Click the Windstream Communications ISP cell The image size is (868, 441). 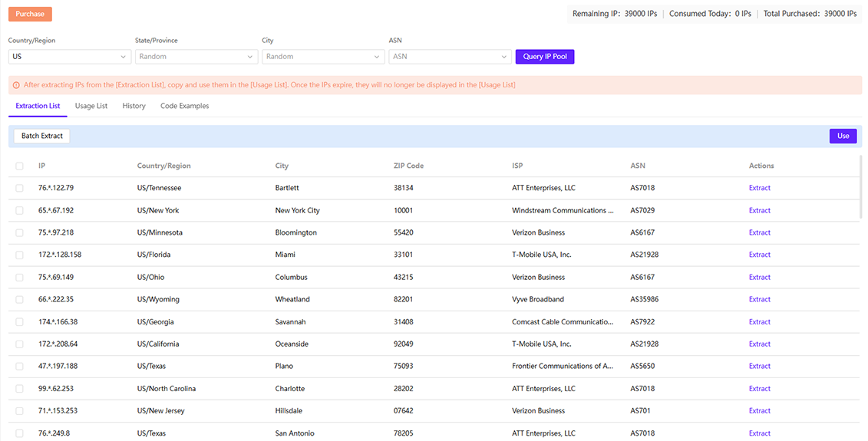563,210
